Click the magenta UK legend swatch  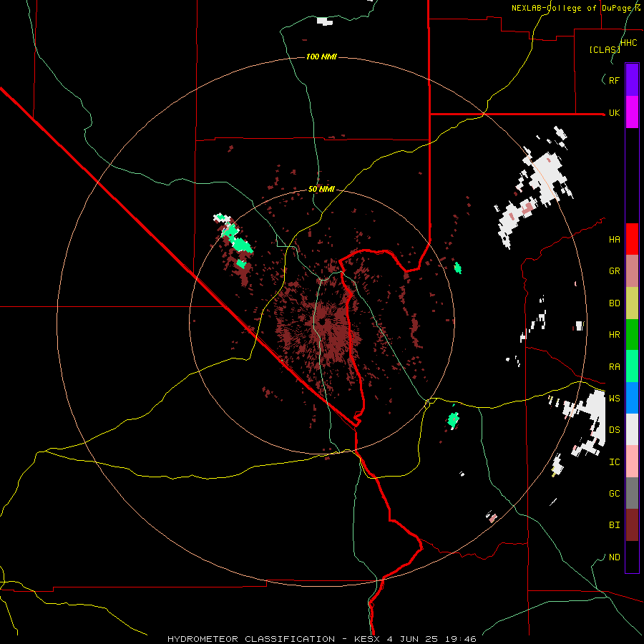(x=632, y=112)
